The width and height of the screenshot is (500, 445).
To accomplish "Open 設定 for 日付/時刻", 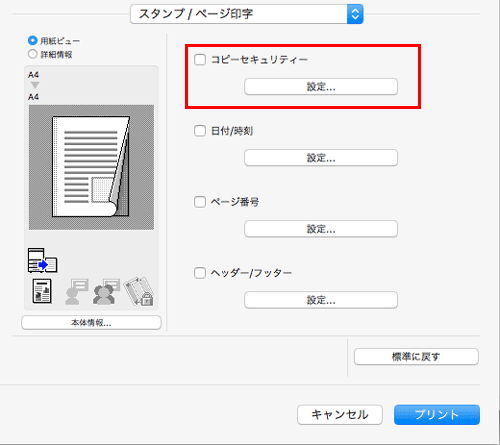I will [x=321, y=158].
